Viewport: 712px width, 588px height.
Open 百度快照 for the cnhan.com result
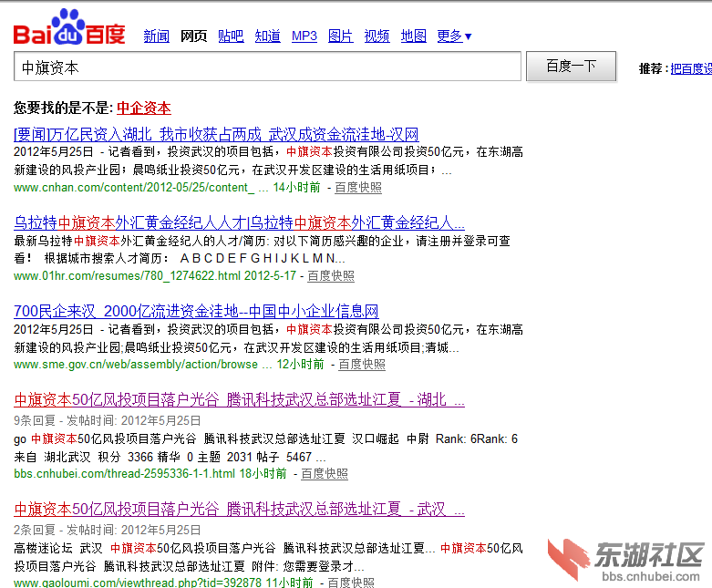(357, 188)
